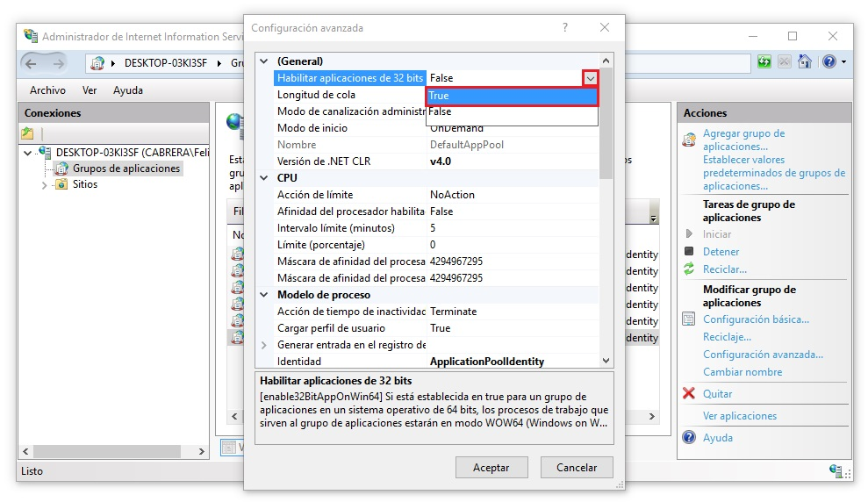The height and width of the screenshot is (502, 868).
Task: Select the Sitios tree item
Action: pos(85,184)
